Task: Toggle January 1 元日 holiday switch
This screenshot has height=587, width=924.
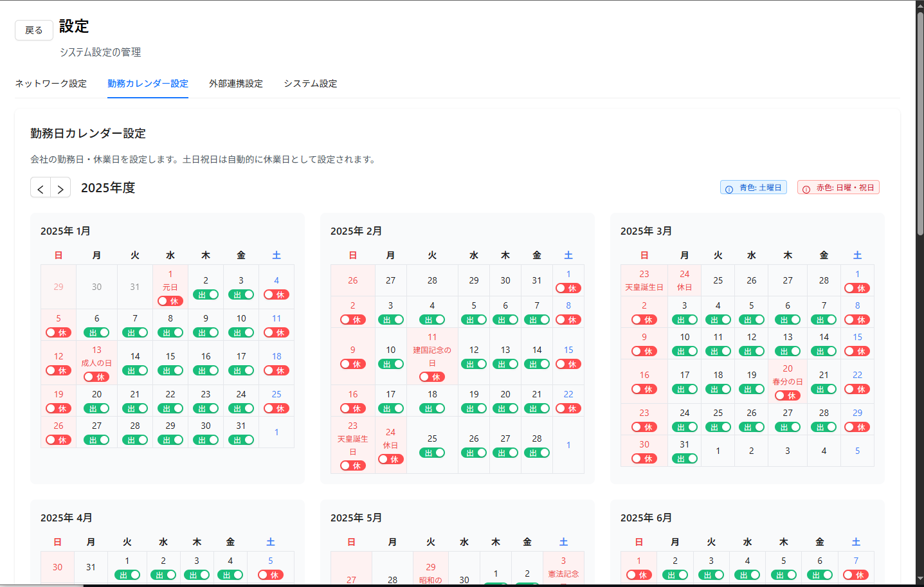Action: 170,301
